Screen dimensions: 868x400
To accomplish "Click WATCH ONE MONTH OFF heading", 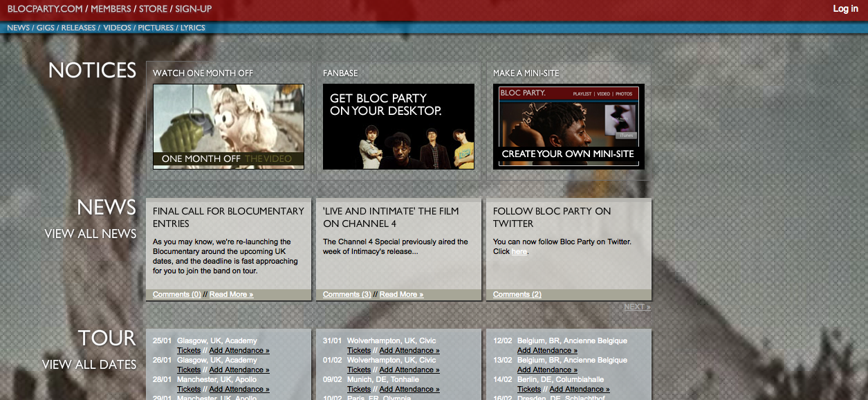I will tap(203, 73).
